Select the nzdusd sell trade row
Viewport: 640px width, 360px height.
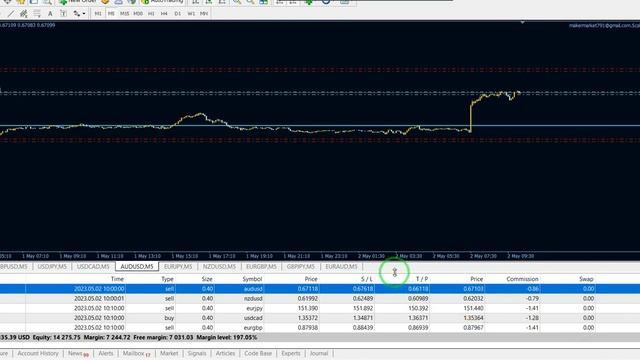click(320, 299)
